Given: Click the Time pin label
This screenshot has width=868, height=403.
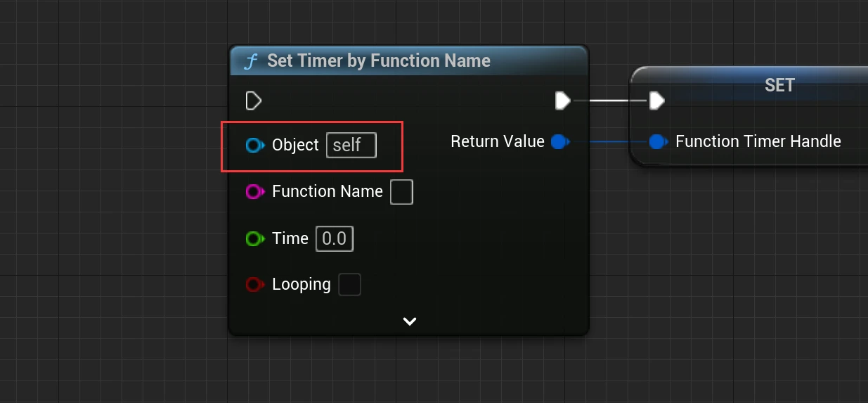Looking at the screenshot, I should (x=290, y=238).
